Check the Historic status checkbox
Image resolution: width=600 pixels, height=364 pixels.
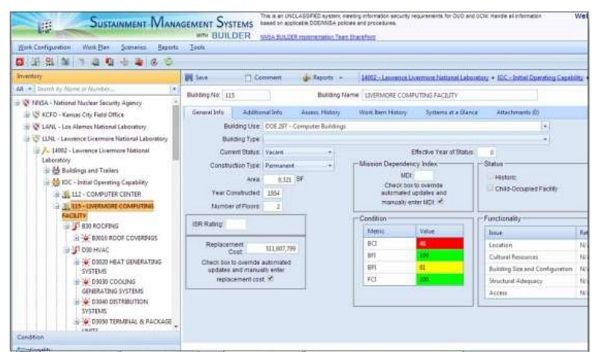tap(489, 177)
